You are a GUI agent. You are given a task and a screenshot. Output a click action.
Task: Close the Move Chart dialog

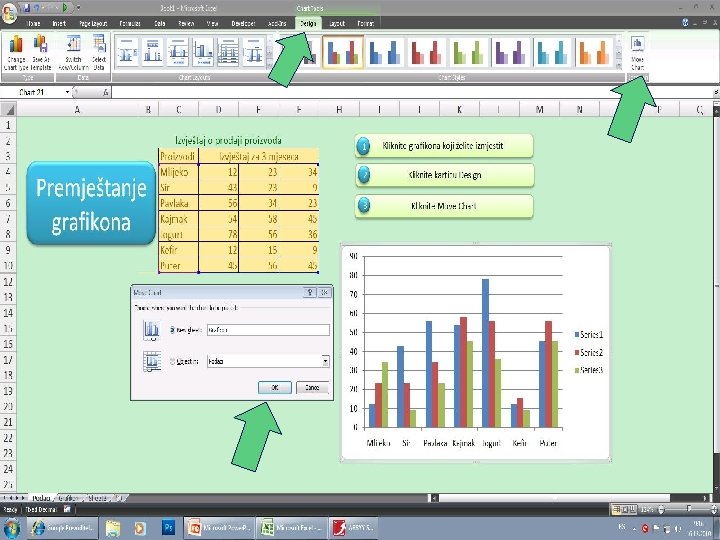(324, 292)
